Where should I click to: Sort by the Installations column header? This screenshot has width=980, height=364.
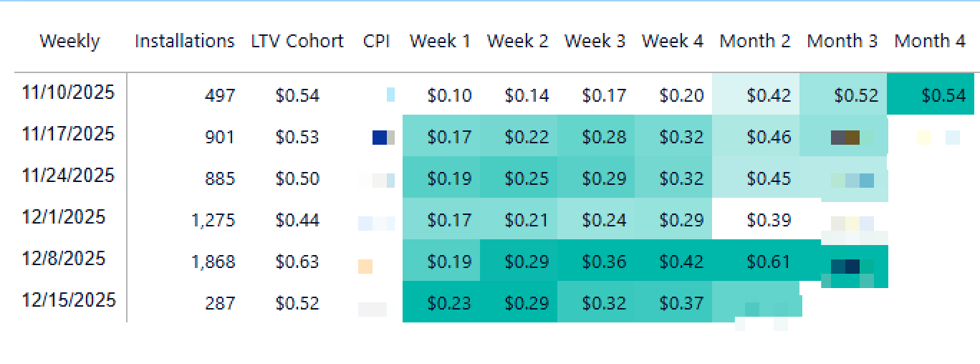click(184, 42)
